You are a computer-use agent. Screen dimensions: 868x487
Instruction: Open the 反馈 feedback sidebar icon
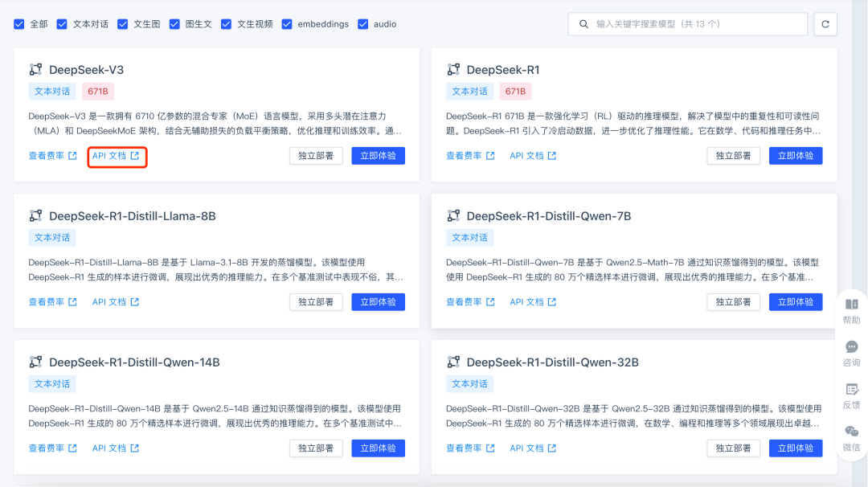pyautogui.click(x=851, y=396)
